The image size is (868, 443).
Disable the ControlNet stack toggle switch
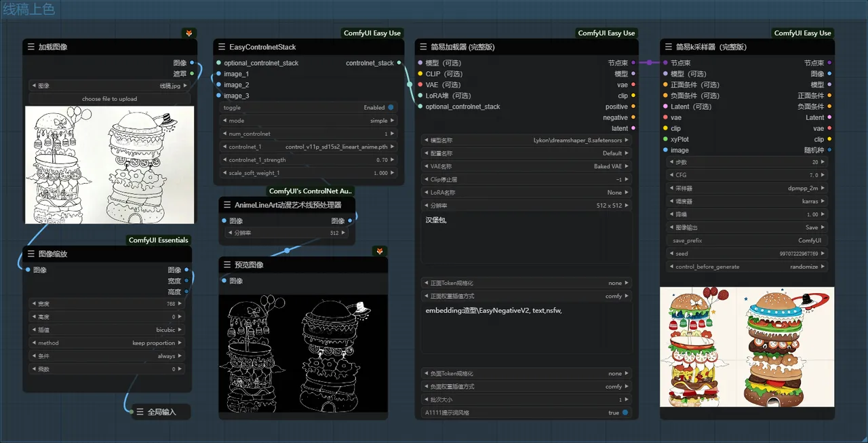pyautogui.click(x=391, y=107)
